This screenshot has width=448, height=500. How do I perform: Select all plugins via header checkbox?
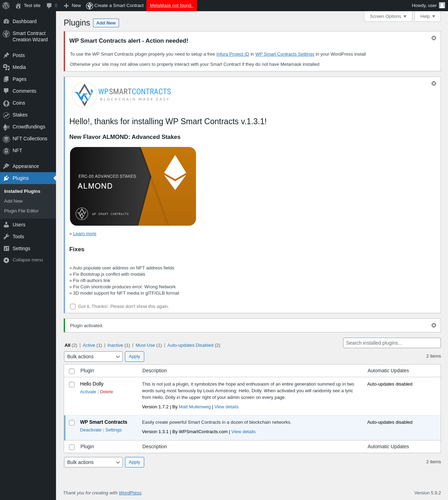click(x=72, y=371)
